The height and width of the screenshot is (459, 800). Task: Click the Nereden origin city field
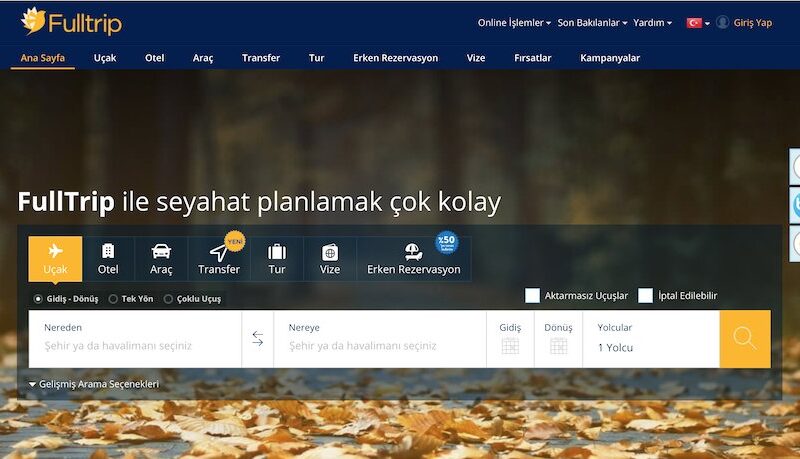coord(135,339)
